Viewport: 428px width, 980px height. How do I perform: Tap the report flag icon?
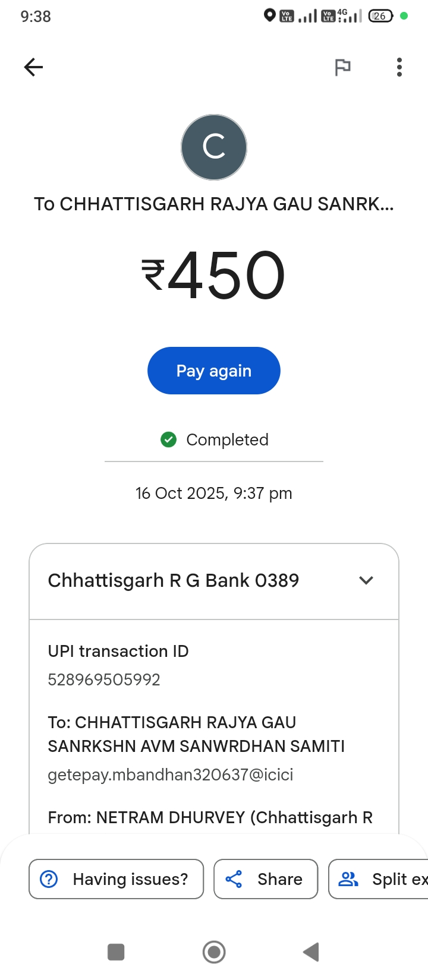coord(342,67)
